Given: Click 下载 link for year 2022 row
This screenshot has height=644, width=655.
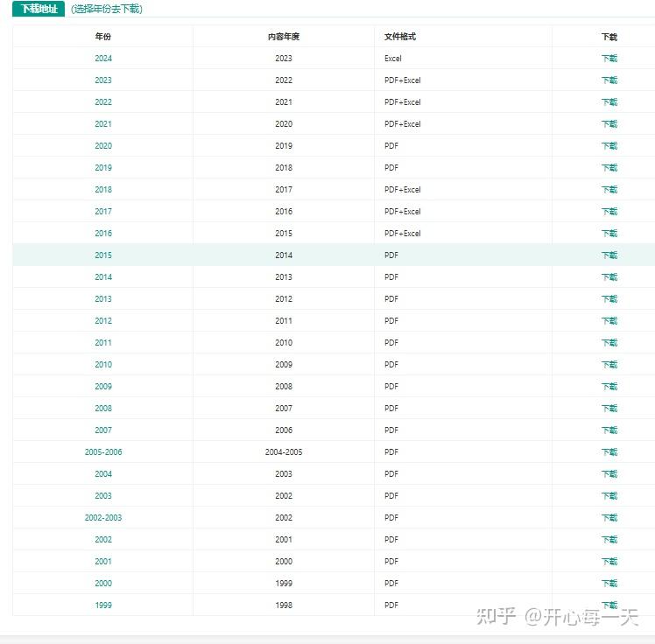Looking at the screenshot, I should 609,102.
